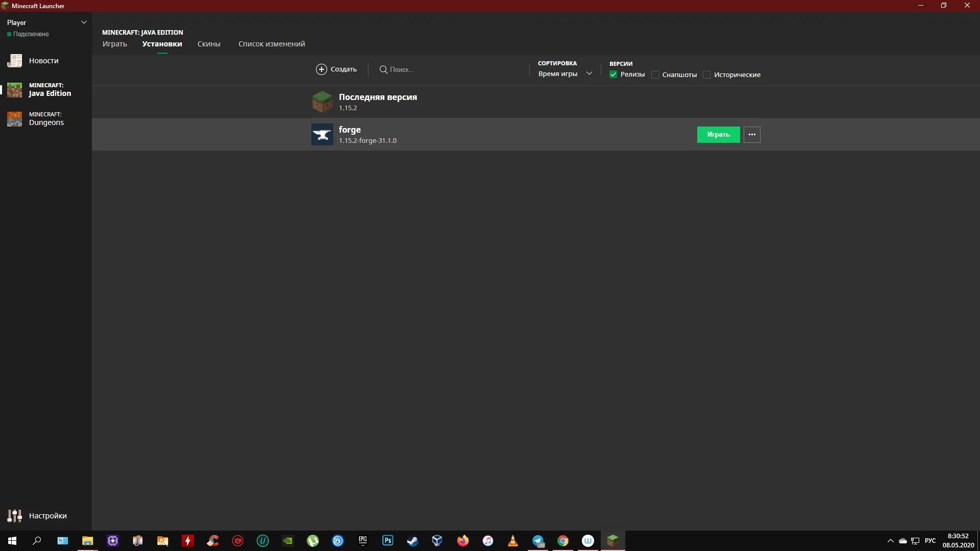Expand the Сортировка Время игры dropdown

566,73
